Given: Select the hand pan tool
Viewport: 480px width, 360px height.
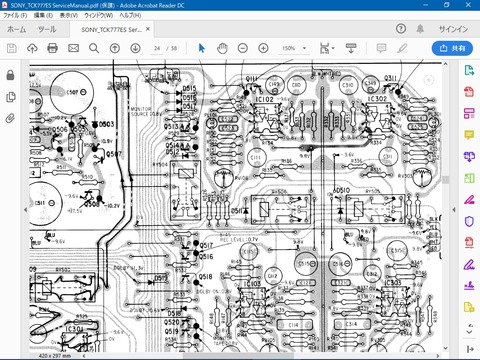Looking at the screenshot, I should click(x=222, y=48).
